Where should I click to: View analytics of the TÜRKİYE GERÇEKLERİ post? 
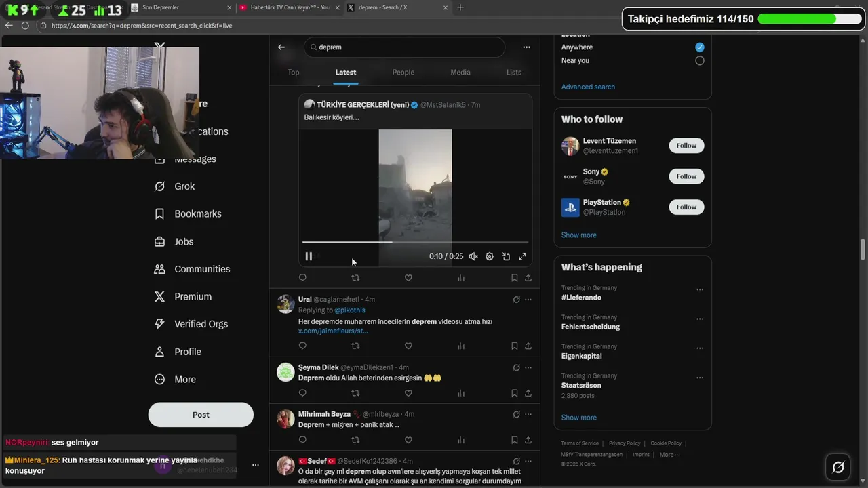[461, 278]
